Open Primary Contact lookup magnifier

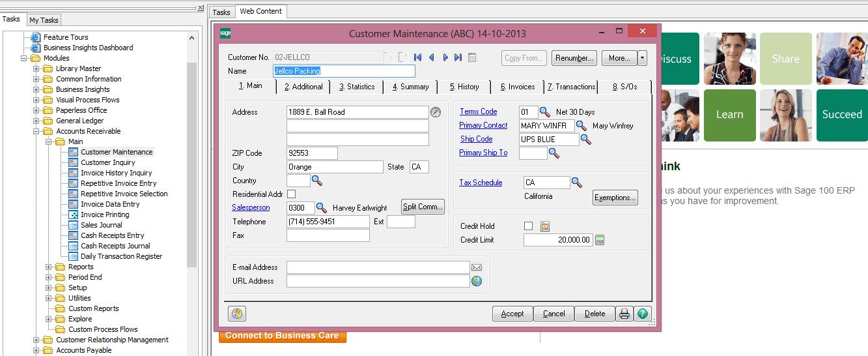click(581, 126)
